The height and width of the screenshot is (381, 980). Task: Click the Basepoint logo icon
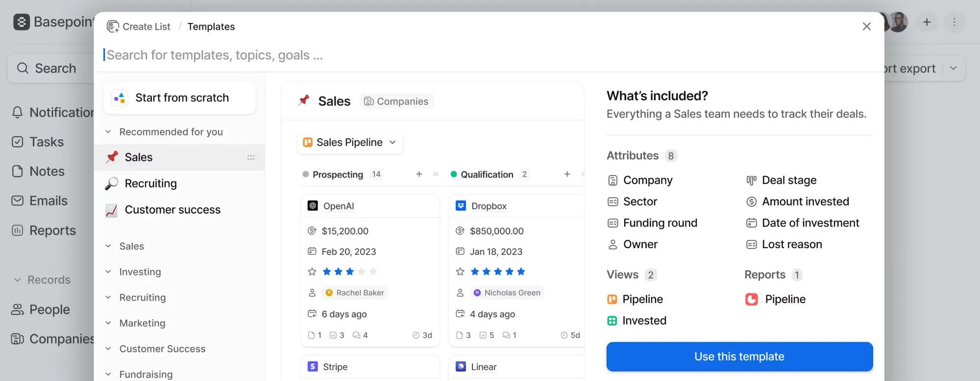coord(22,22)
